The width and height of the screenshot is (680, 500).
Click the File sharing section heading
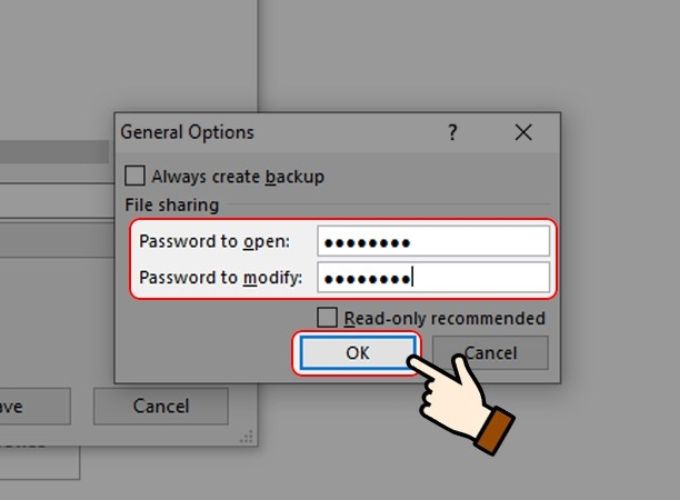[172, 205]
